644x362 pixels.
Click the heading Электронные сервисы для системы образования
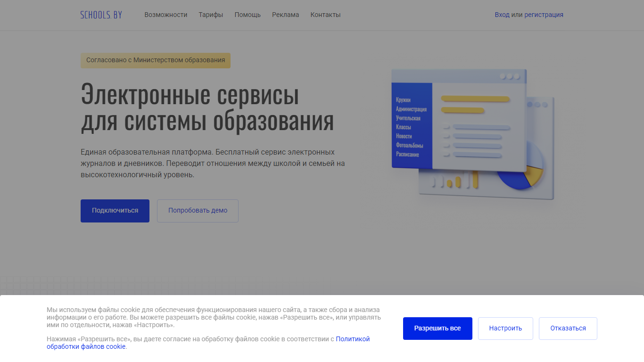click(207, 107)
